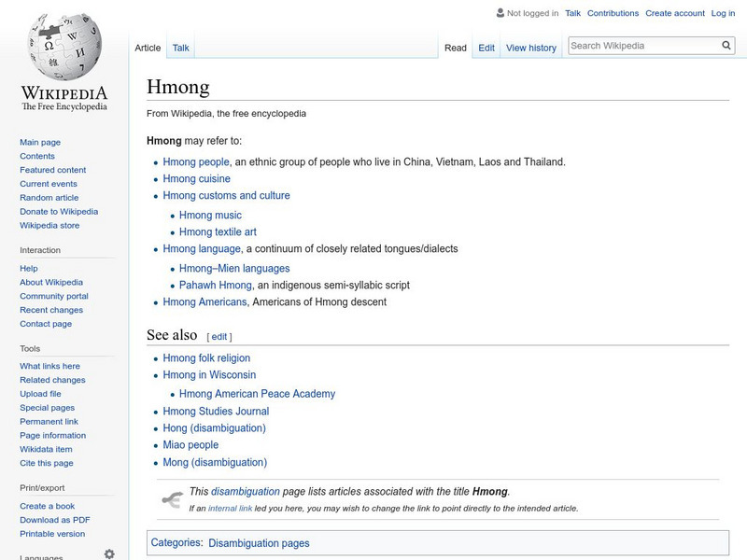The width and height of the screenshot is (747, 560).
Task: Follow the Hmong music link
Action: (210, 216)
